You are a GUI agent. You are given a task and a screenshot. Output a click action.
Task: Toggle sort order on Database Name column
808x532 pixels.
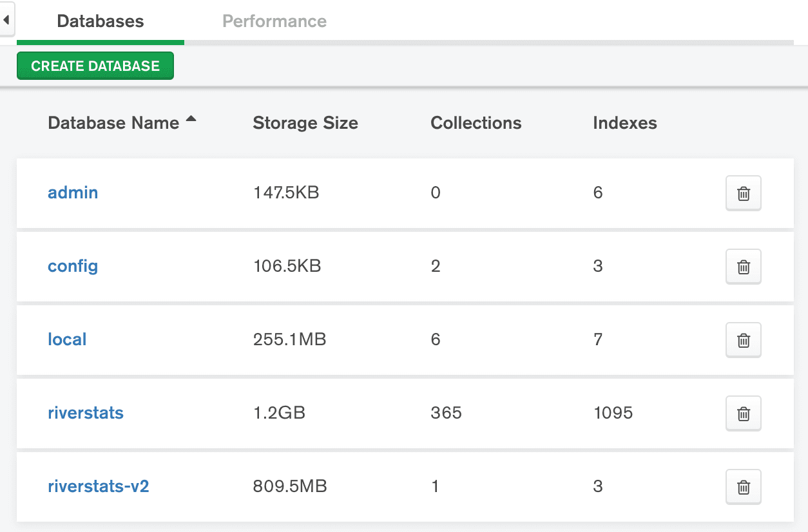[x=113, y=123]
